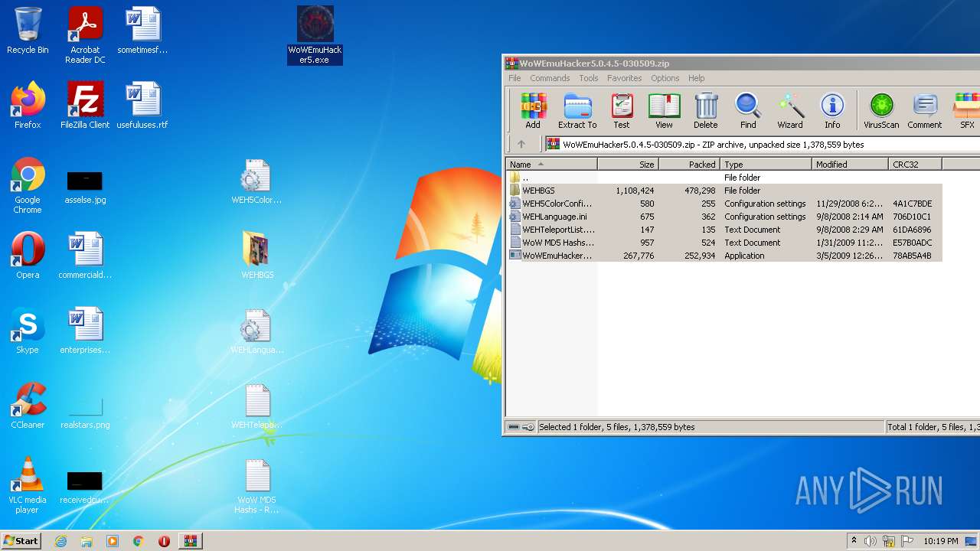Select the WEHBGS folder in archive
Screen dimensions: 980x551
pyautogui.click(x=724, y=191)
